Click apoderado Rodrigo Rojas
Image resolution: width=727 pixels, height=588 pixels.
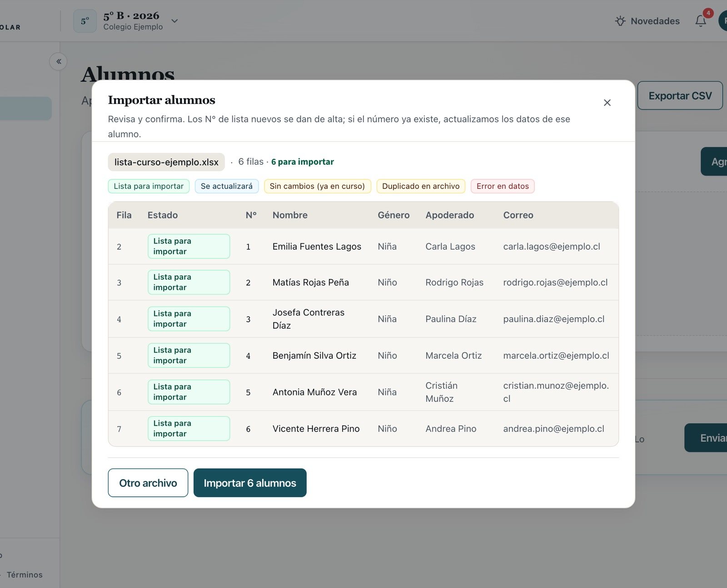(x=454, y=282)
